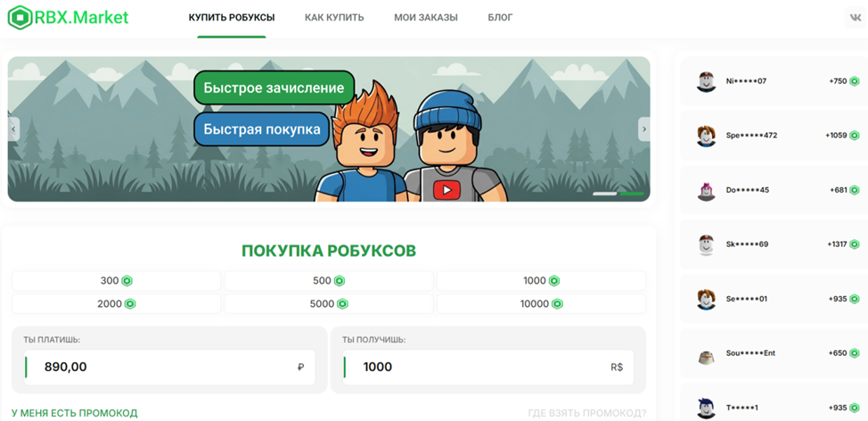Click Spe*****472 user avatar

pos(707,136)
